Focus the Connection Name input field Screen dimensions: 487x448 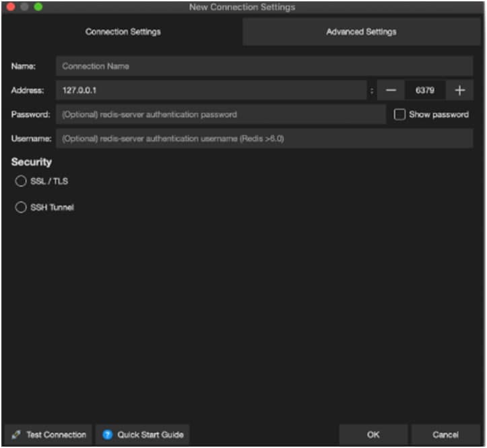pyautogui.click(x=264, y=66)
